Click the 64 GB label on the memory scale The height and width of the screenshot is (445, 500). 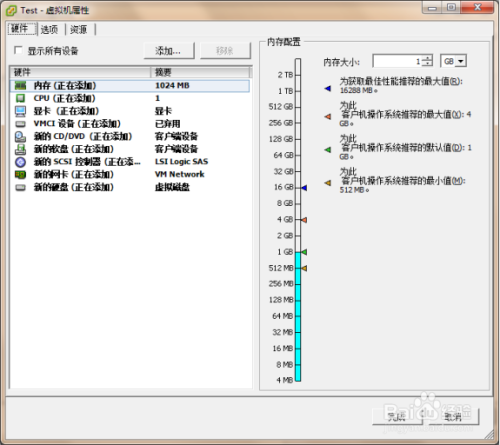pyautogui.click(x=284, y=155)
